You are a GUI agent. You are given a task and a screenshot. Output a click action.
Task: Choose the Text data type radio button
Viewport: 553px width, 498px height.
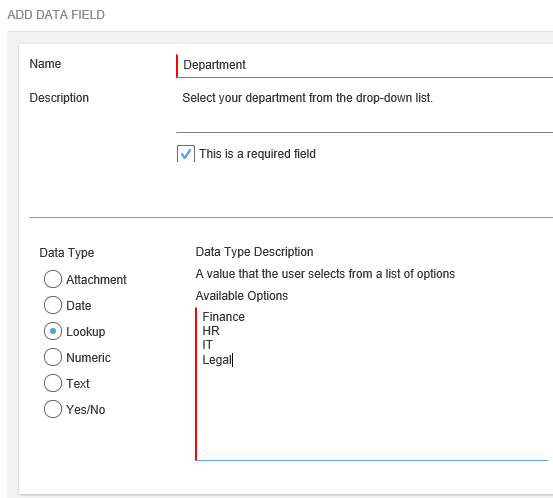(x=53, y=383)
